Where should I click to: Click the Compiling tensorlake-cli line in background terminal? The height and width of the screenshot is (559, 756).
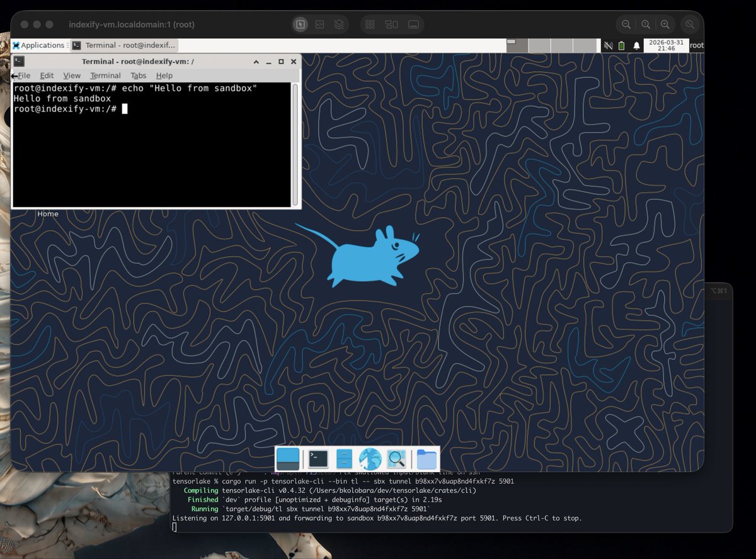tap(330, 490)
